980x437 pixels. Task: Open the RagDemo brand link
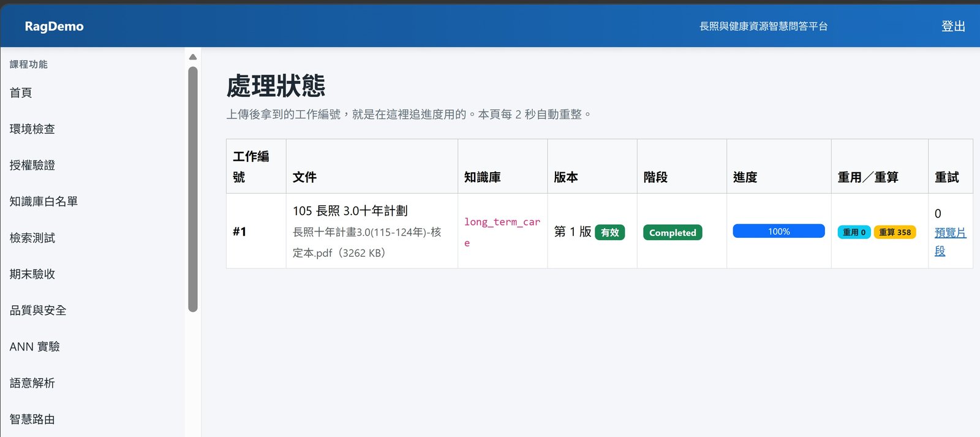pos(54,26)
